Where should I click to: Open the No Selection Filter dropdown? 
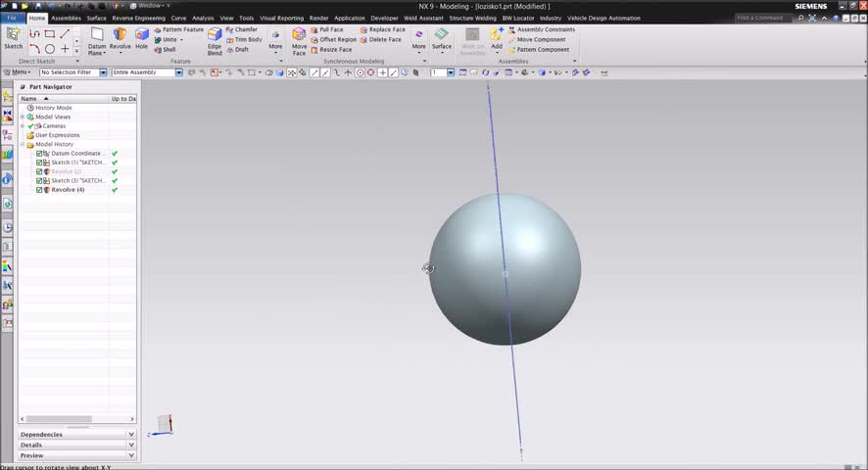pyautogui.click(x=103, y=72)
